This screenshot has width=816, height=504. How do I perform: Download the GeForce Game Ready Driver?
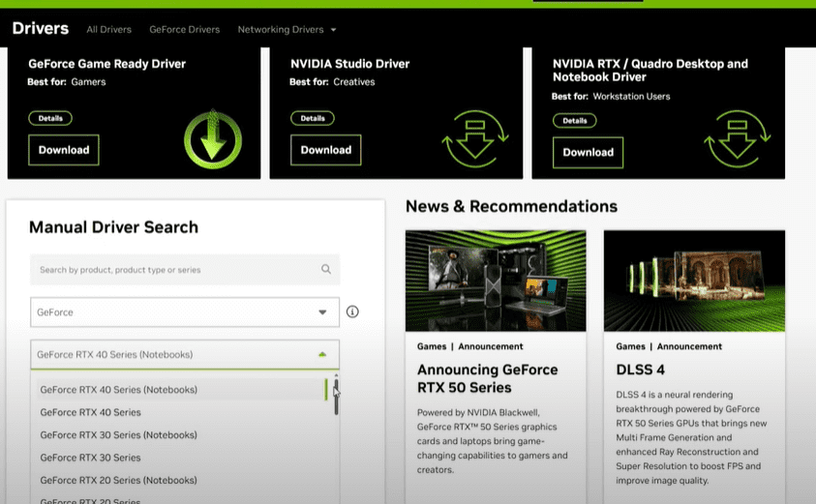pyautogui.click(x=64, y=150)
